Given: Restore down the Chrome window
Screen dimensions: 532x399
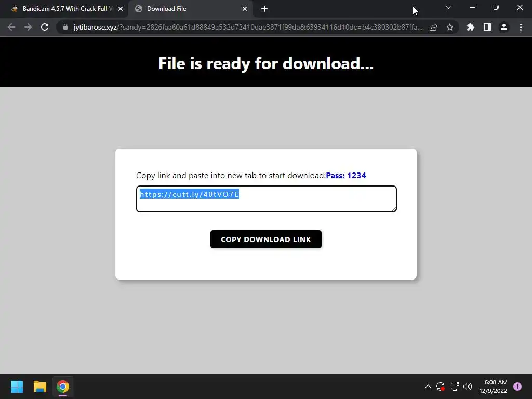Looking at the screenshot, I should 496,7.
